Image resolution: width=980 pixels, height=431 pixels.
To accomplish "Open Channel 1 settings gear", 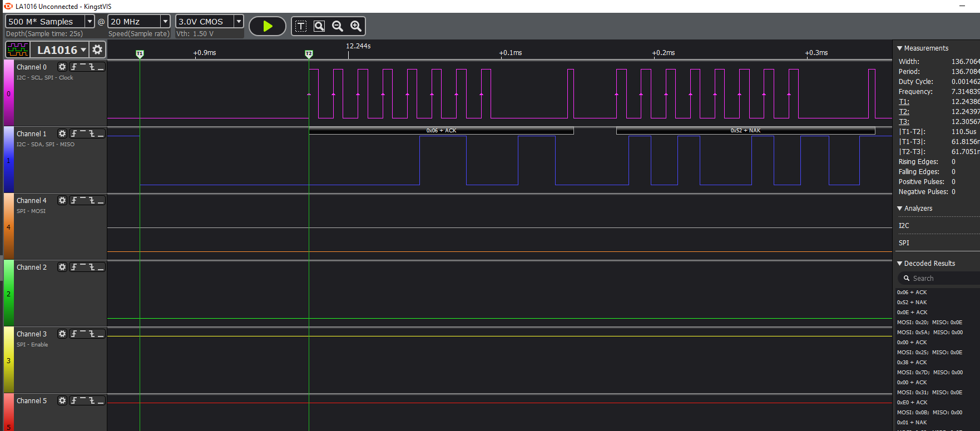I will tap(62, 133).
